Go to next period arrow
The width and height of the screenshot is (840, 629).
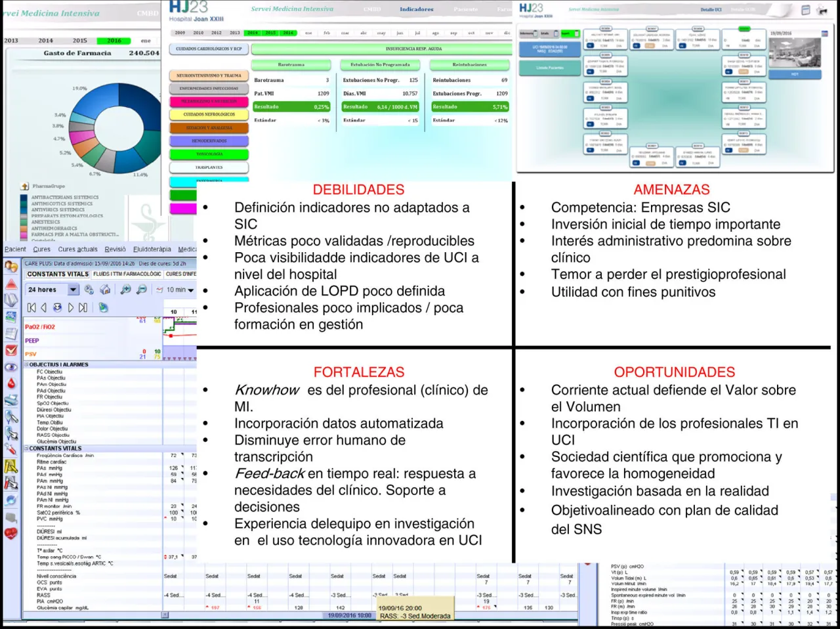point(71,307)
